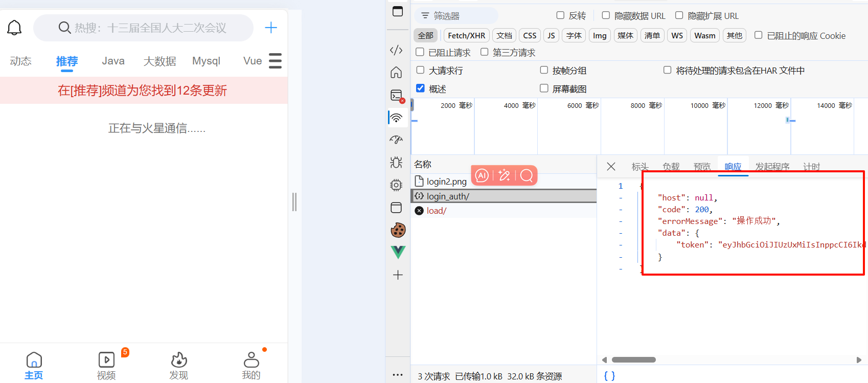Open the 发现 discover tab

click(x=179, y=366)
